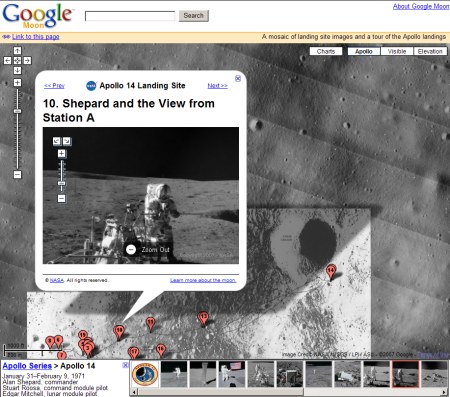Viewport: 450px width, 397px height.
Task: Select map marker 10
Action: point(119,332)
